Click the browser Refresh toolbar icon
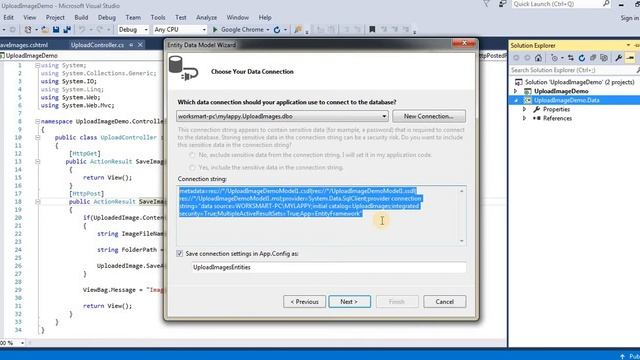Image resolution: width=640 pixels, height=360 pixels. pyautogui.click(x=277, y=29)
